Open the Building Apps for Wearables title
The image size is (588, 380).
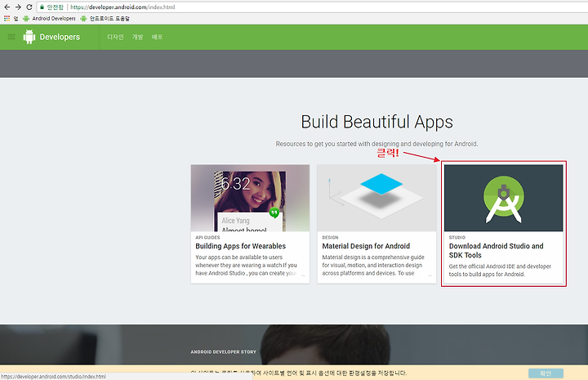[x=240, y=246]
